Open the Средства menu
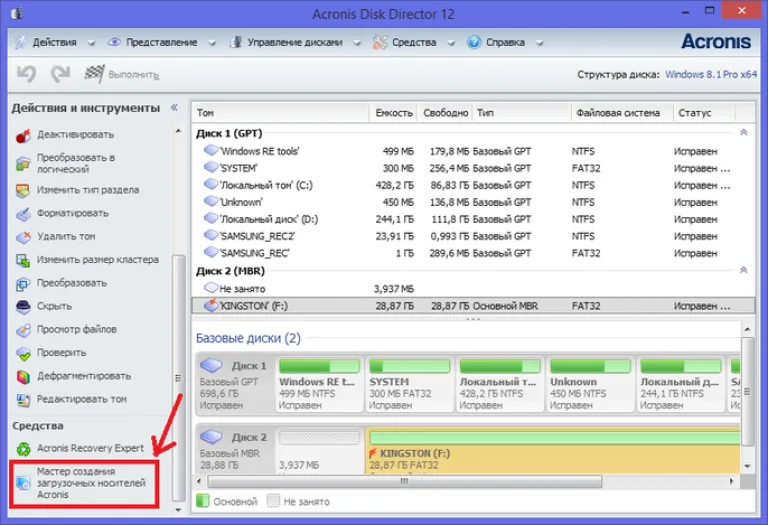Screen dimensions: 768x525 point(414,43)
